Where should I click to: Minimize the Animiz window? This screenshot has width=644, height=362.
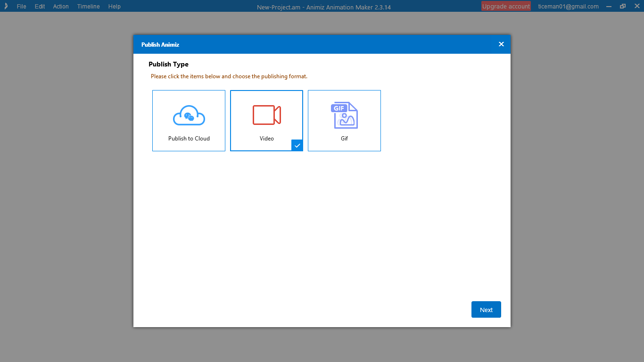[609, 7]
